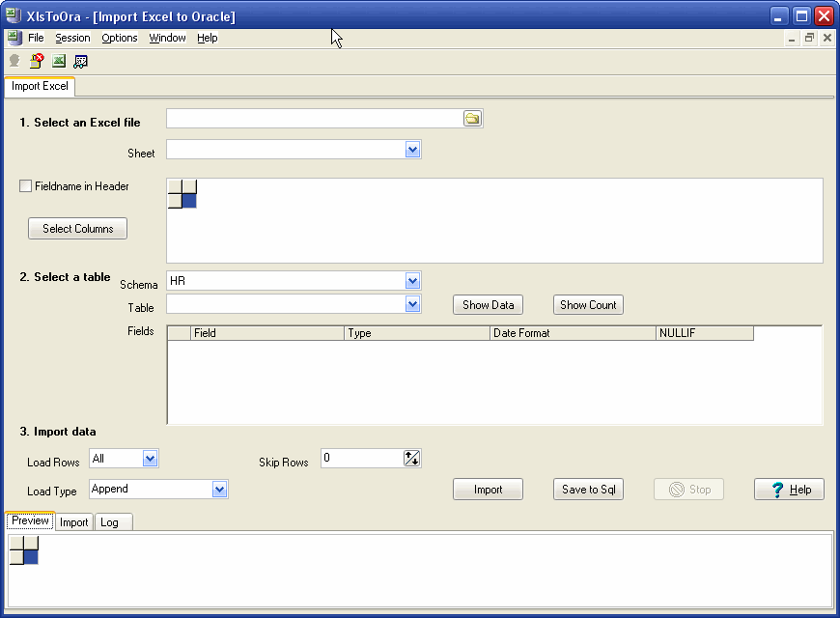This screenshot has width=840, height=618.
Task: Click the Stop button
Action: coord(689,490)
